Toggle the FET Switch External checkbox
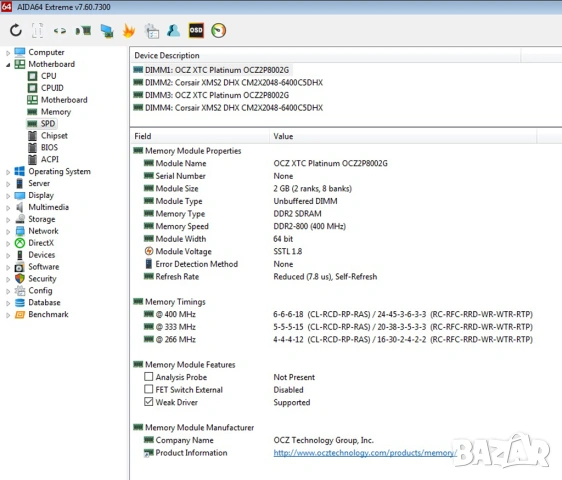Image resolution: width=562 pixels, height=480 pixels. pos(148,389)
